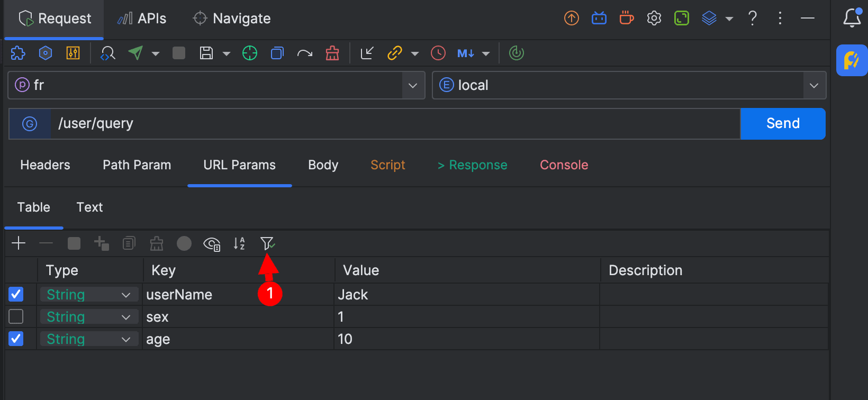
Task: Disable the age parameter checkbox
Action: pyautogui.click(x=16, y=339)
